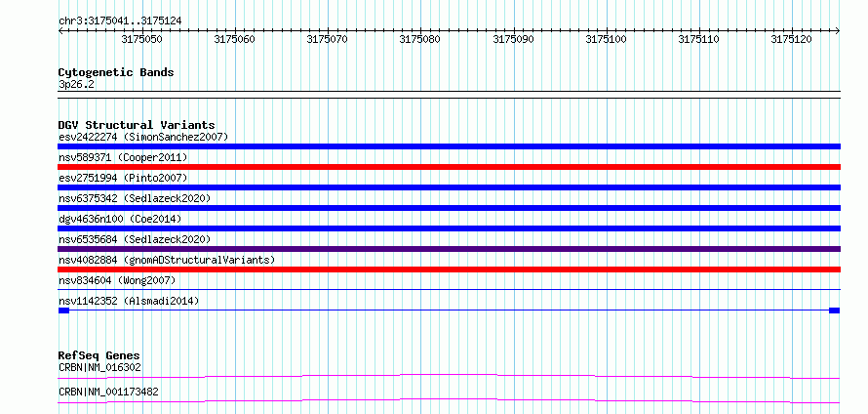Open CRBN|NM_001173482 gene label
The width and height of the screenshot is (868, 414).
coord(108,392)
